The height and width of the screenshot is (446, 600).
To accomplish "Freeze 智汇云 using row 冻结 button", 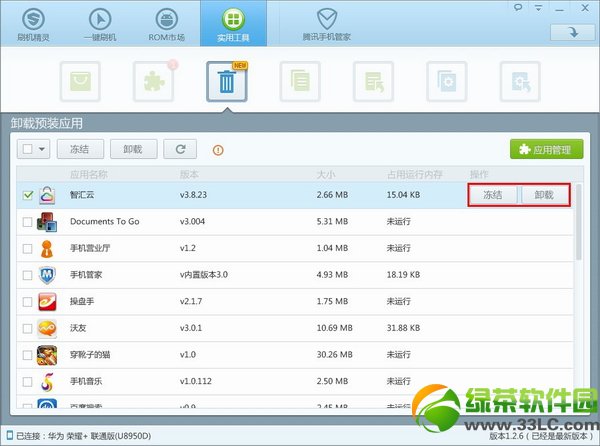I will [x=492, y=195].
